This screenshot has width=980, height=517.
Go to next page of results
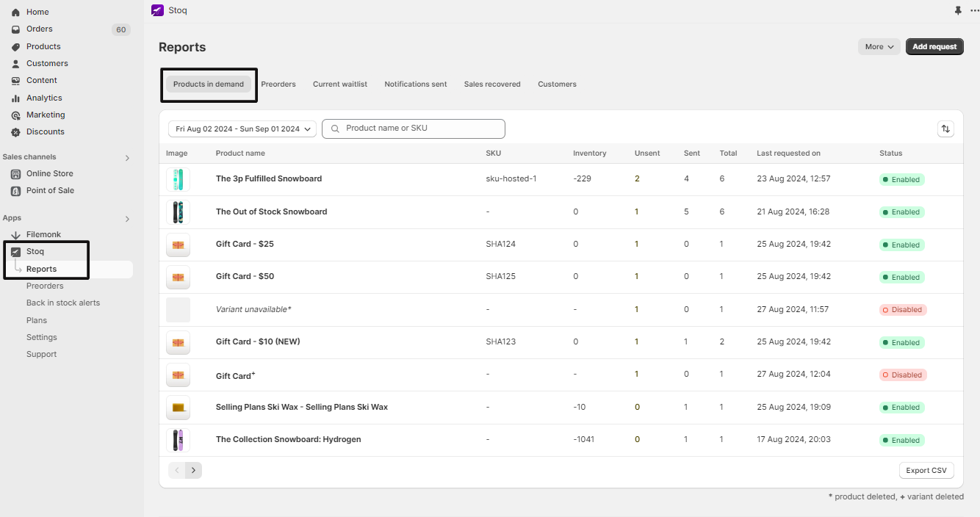[193, 470]
